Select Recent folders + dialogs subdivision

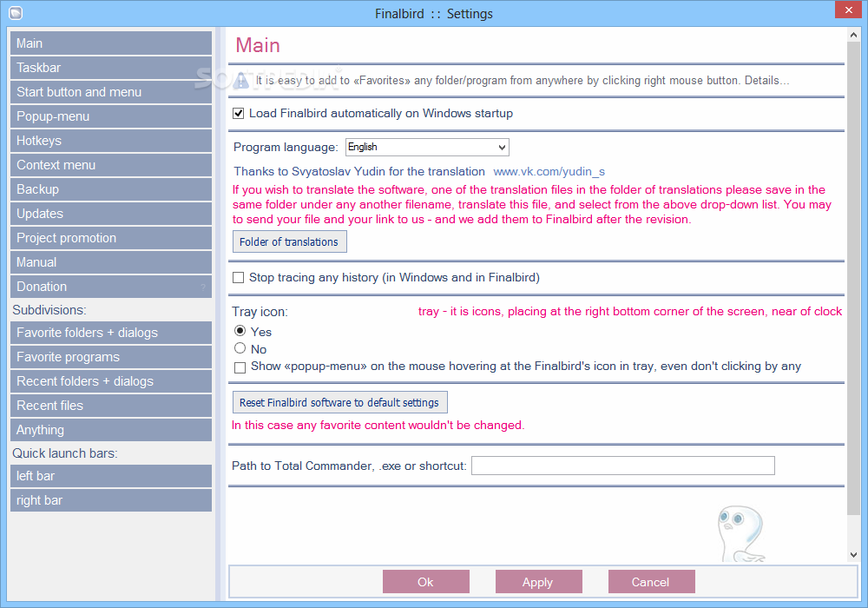click(x=111, y=381)
